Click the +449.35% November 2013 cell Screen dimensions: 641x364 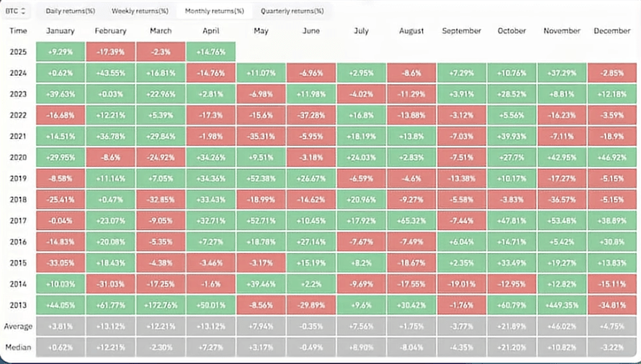561,305
